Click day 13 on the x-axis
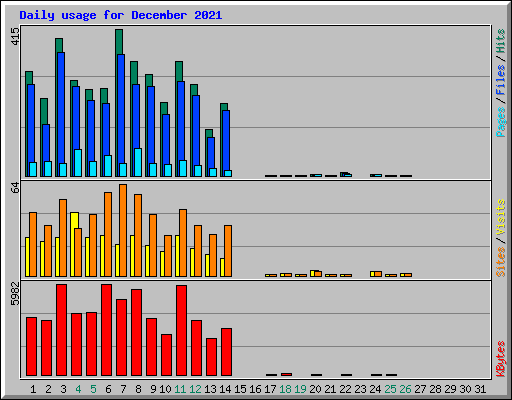This screenshot has width=512, height=400. click(210, 389)
